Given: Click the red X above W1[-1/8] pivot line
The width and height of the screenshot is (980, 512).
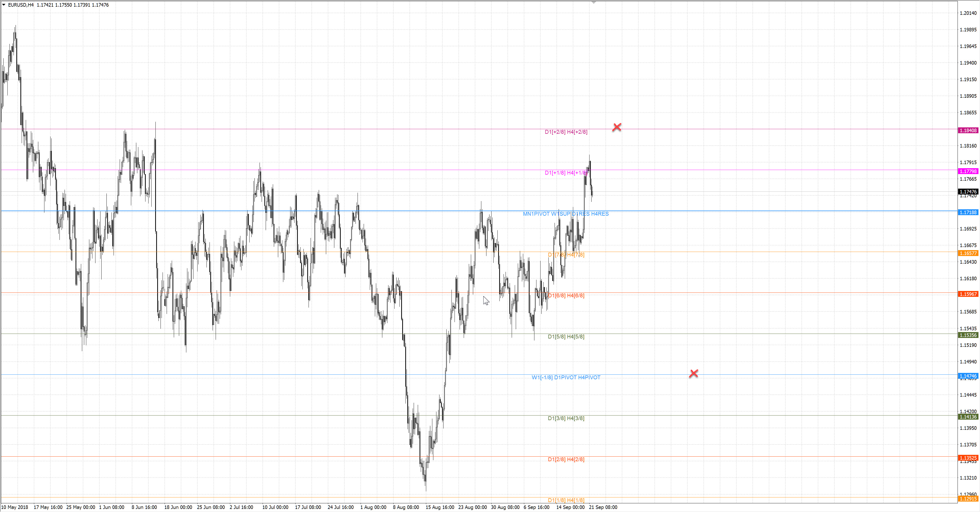Looking at the screenshot, I should click(x=694, y=374).
